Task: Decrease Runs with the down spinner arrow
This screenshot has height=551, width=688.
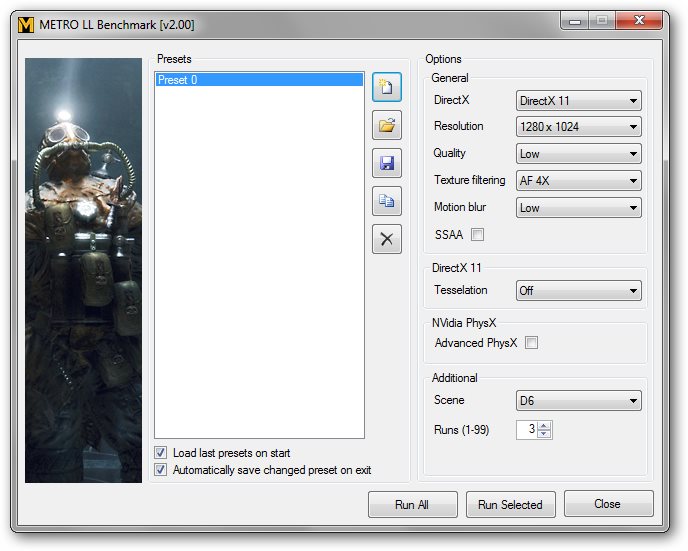Action: coord(544,434)
